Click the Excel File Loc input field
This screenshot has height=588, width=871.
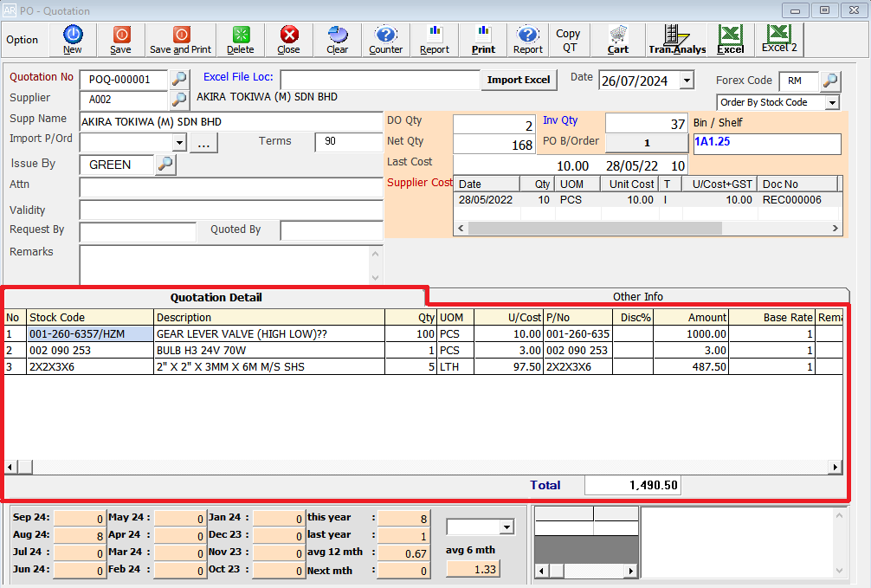(x=380, y=80)
